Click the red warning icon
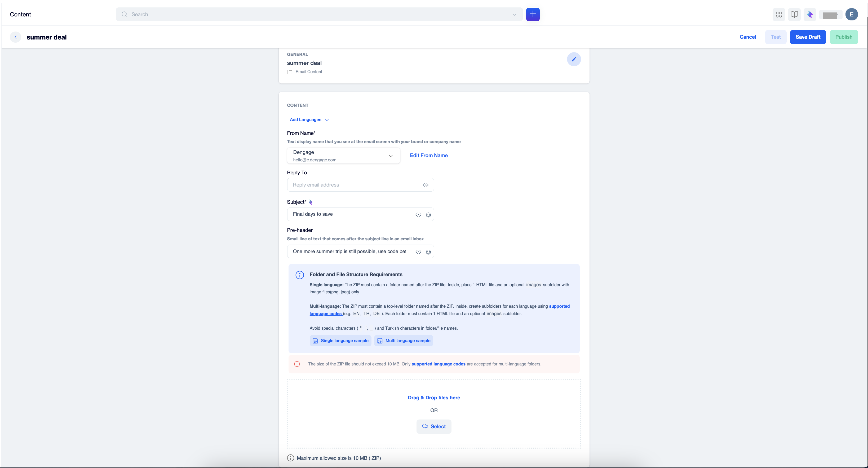The height and width of the screenshot is (468, 868). (297, 364)
